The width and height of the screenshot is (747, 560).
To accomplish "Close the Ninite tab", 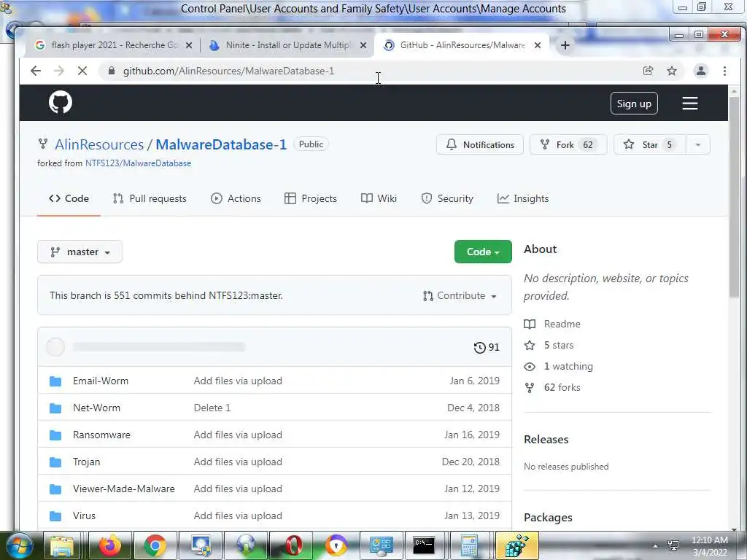I will point(363,45).
